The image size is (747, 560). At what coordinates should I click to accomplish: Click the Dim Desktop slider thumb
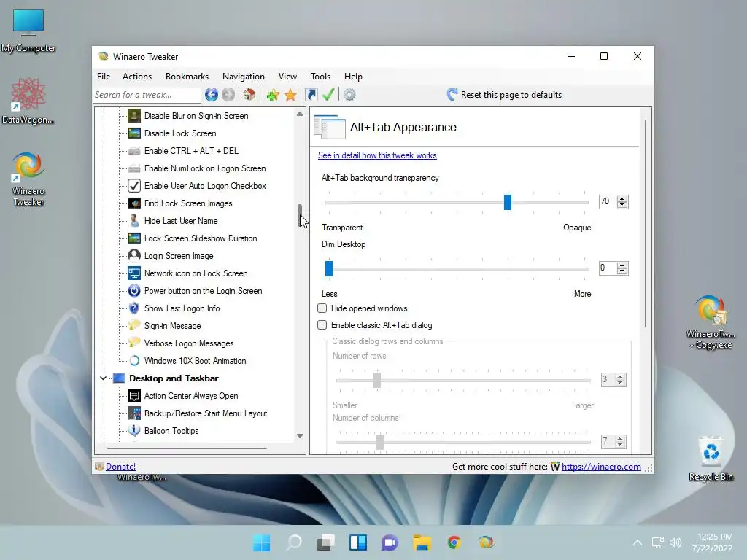click(329, 268)
